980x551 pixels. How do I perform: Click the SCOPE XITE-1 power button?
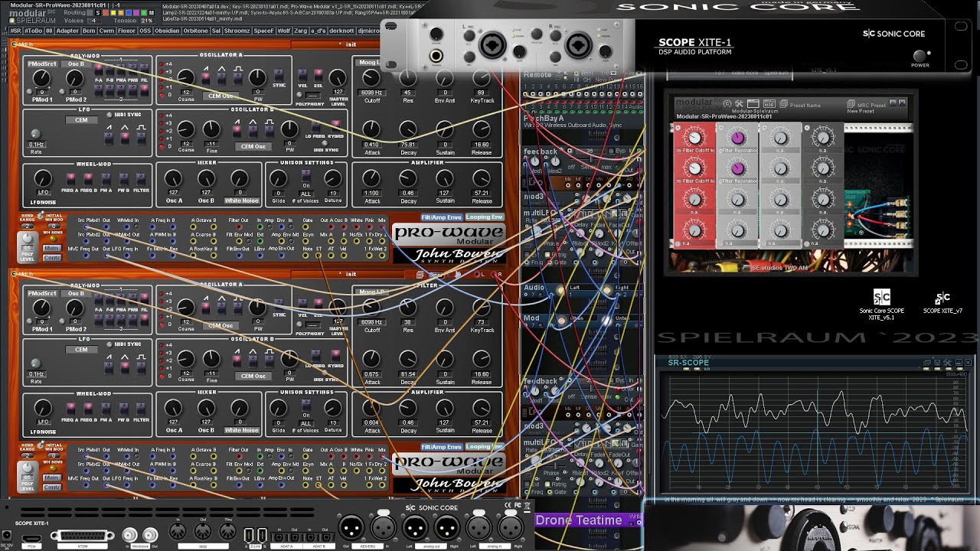921,56
